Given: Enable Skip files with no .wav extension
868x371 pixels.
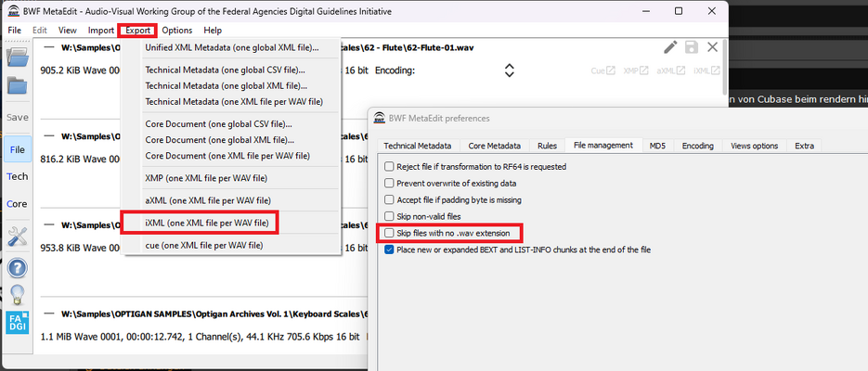Looking at the screenshot, I should pyautogui.click(x=389, y=234).
